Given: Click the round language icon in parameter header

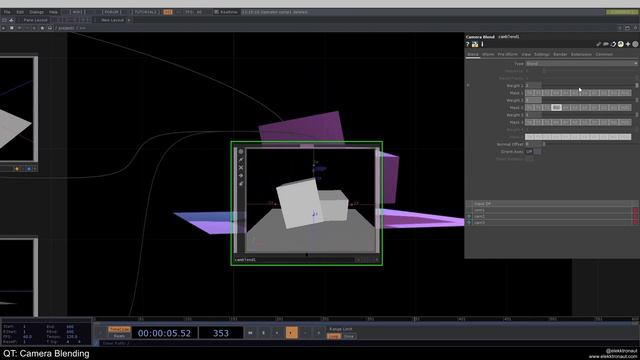Looking at the screenshot, I should [620, 44].
